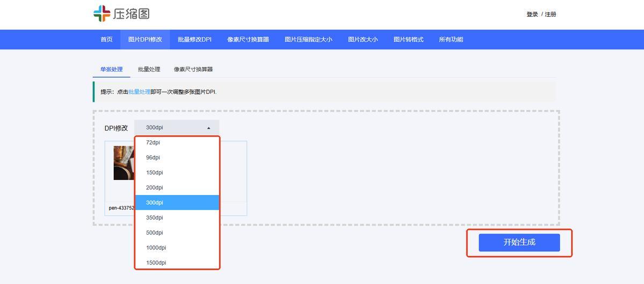Switch to the 批量处理 tab
This screenshot has width=644, height=284.
[149, 69]
